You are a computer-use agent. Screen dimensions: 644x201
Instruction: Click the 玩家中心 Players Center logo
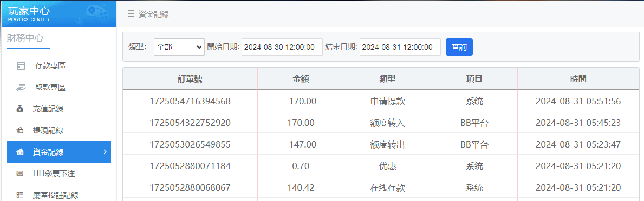58,14
